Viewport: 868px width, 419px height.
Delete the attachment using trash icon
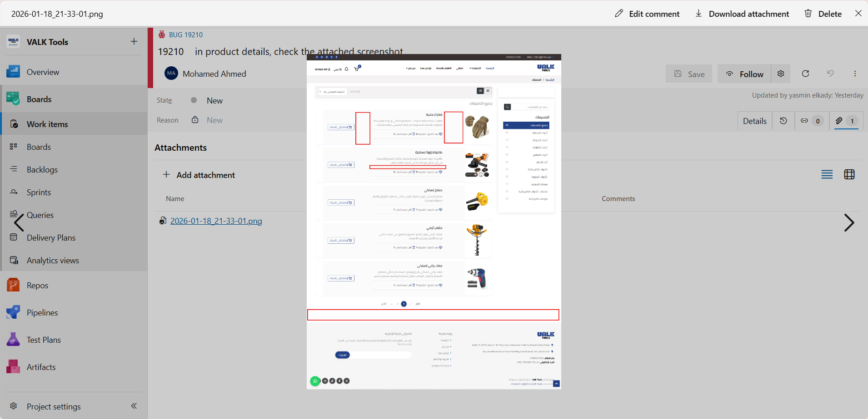pyautogui.click(x=823, y=14)
